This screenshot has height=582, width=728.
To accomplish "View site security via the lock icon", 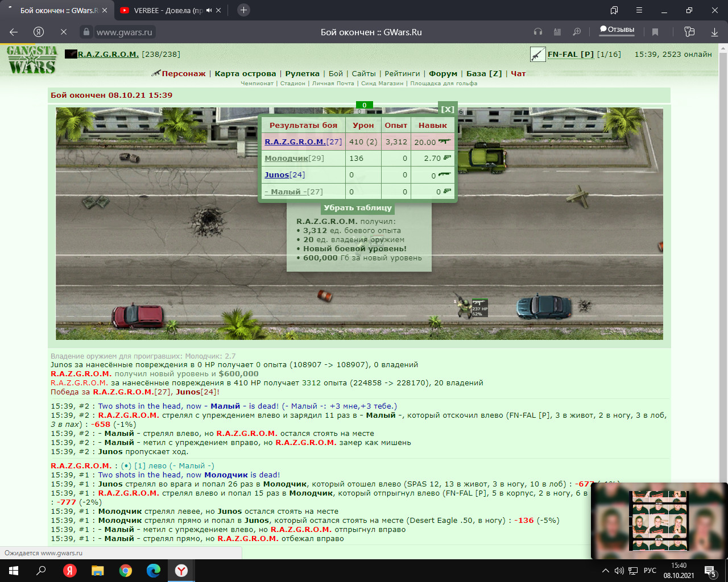I will [x=86, y=32].
